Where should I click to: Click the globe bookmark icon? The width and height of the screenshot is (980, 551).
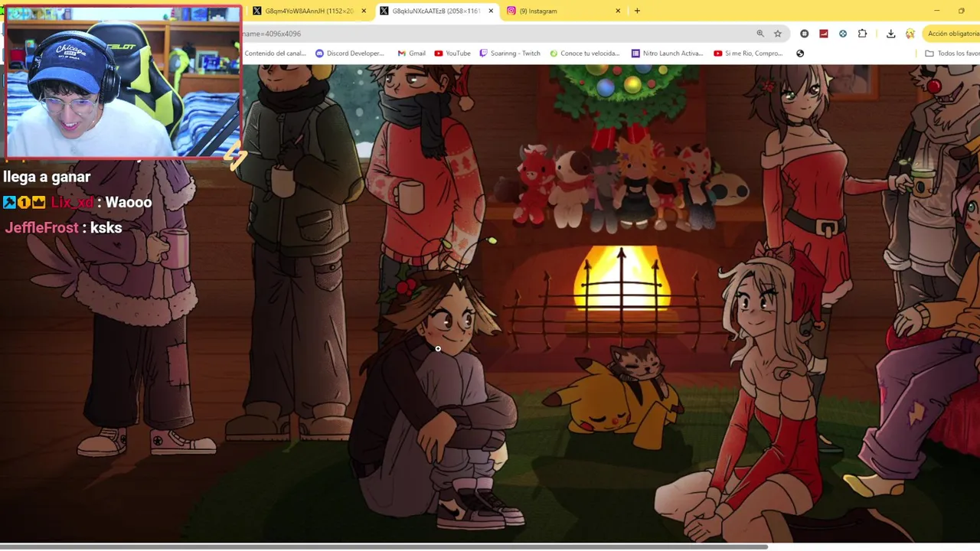800,54
